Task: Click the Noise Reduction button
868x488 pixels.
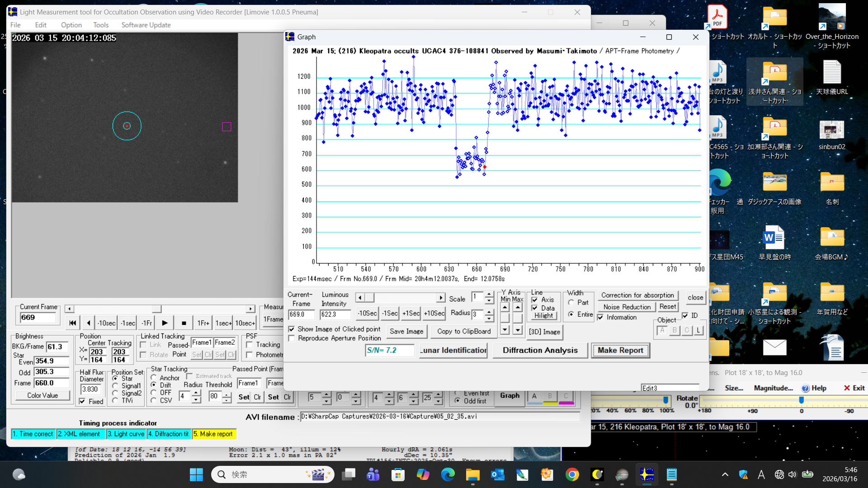Action: pyautogui.click(x=627, y=307)
